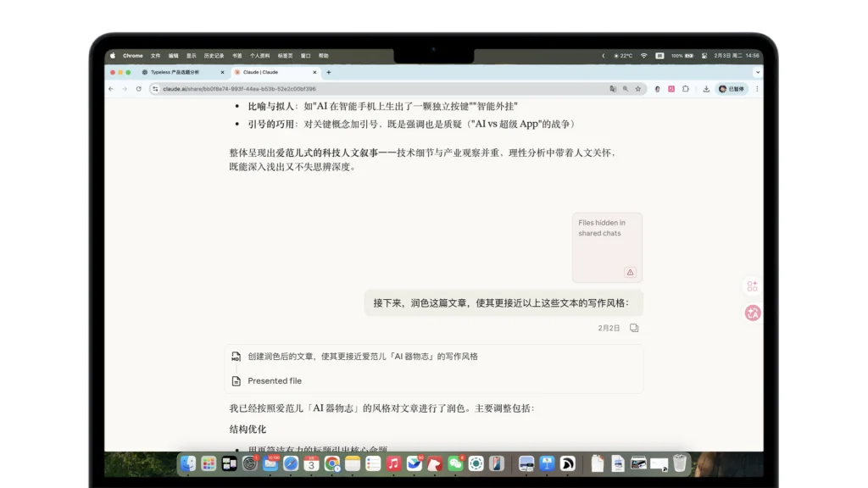Open the 已暂停 profile menu

[x=732, y=88]
